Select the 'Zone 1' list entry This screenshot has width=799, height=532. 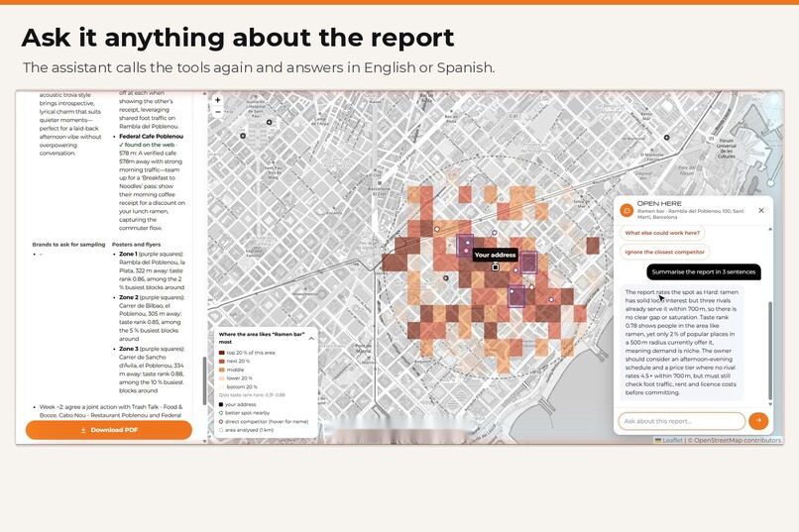[152, 270]
